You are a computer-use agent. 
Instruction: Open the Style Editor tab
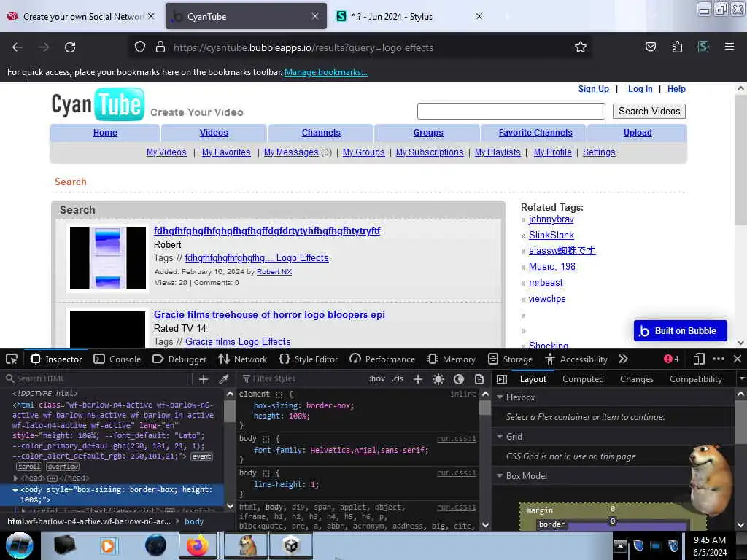pos(309,359)
